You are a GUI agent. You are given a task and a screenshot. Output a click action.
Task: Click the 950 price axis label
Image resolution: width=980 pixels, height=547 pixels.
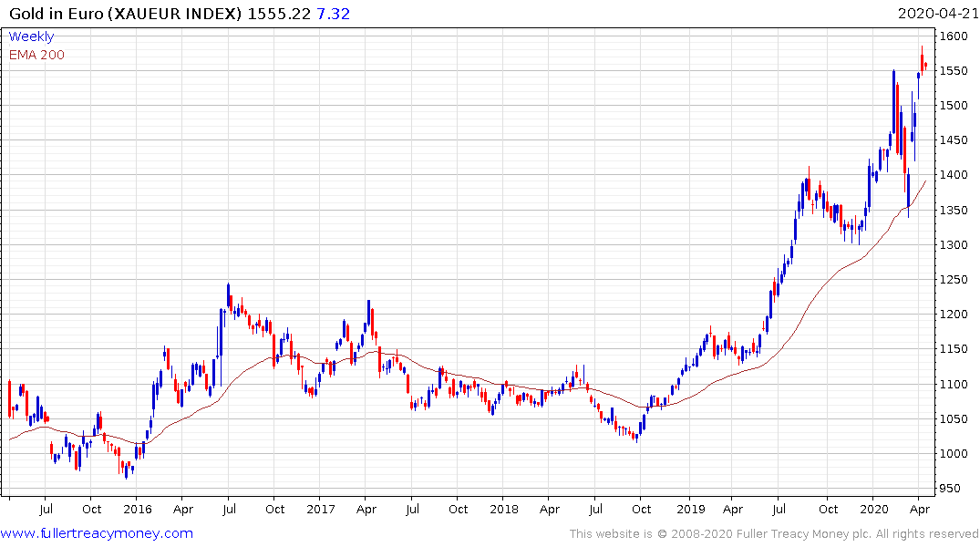pos(951,489)
